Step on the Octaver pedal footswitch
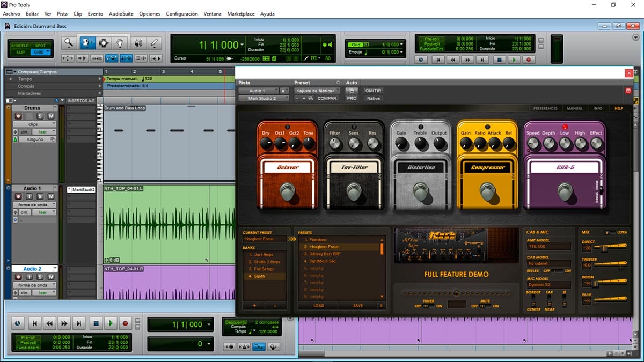The height and width of the screenshot is (362, 644). [x=288, y=191]
